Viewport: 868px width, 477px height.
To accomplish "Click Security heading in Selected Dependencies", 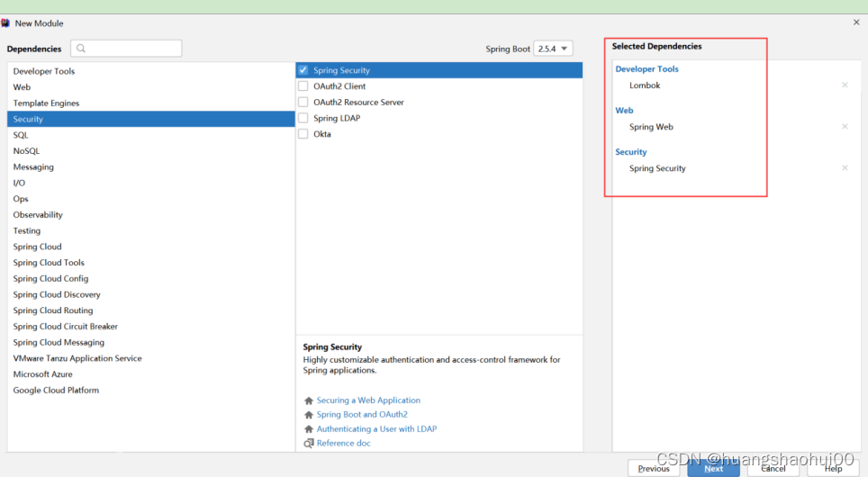I will pyautogui.click(x=630, y=152).
